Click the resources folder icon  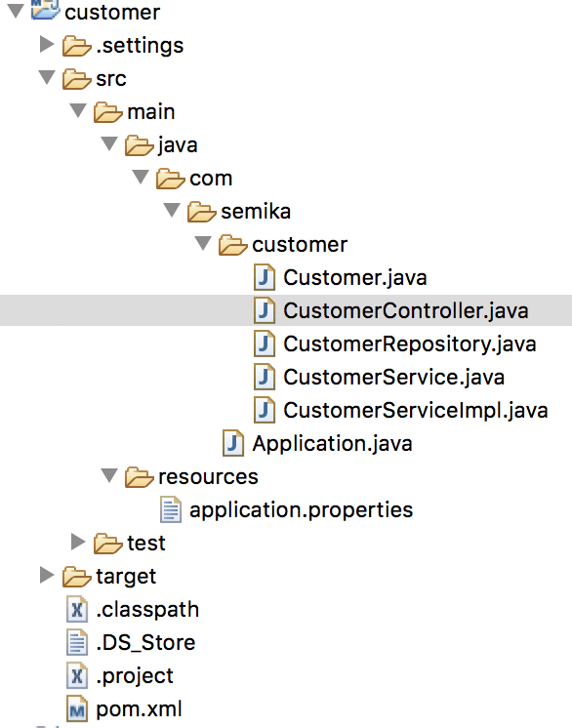click(139, 477)
